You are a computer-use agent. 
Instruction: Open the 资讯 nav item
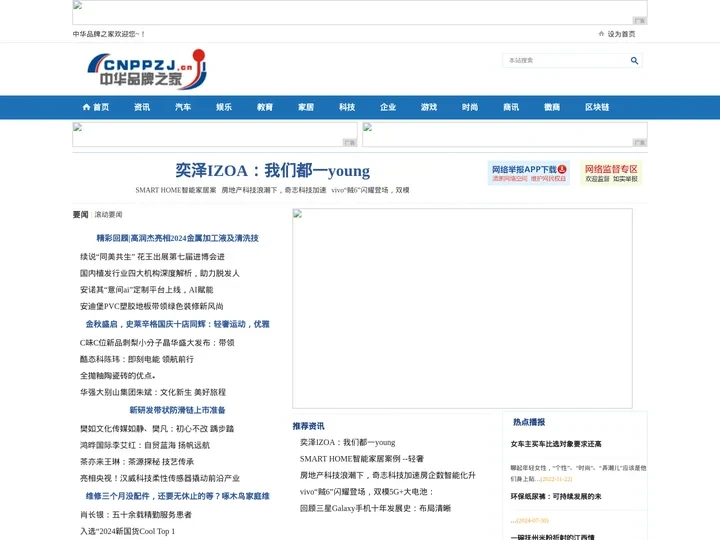142,107
